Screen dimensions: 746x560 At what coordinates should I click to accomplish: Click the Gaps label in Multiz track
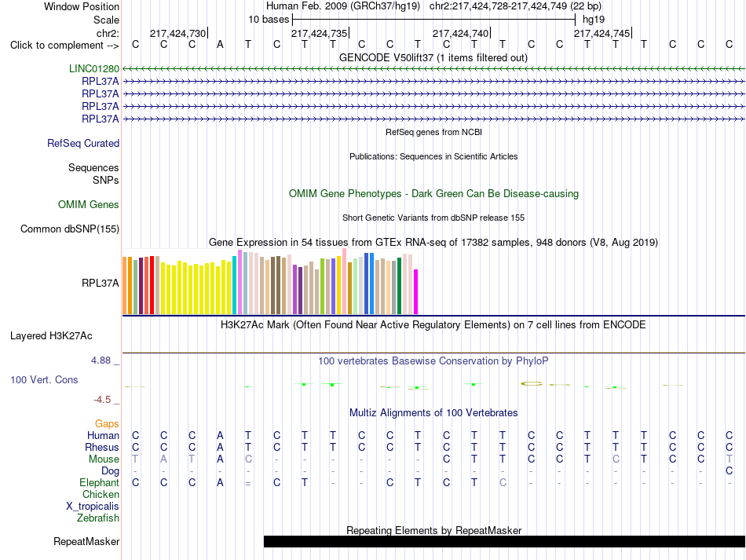coord(107,423)
